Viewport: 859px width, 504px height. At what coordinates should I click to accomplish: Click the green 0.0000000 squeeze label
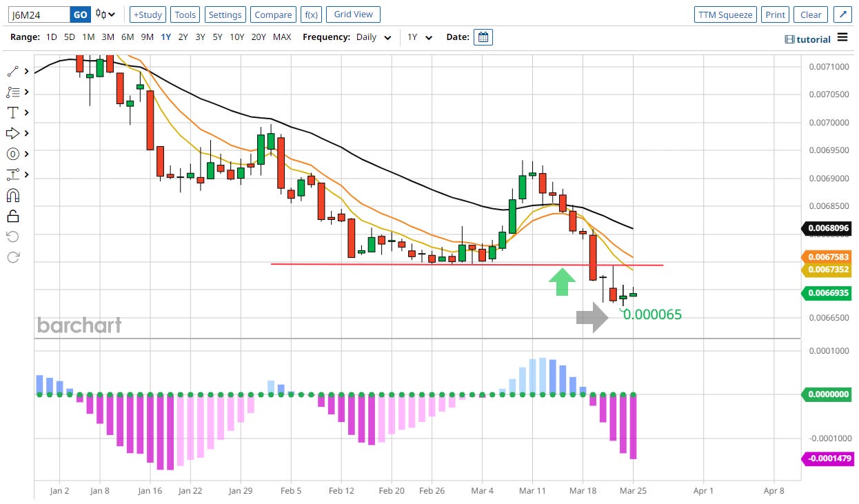click(x=827, y=394)
